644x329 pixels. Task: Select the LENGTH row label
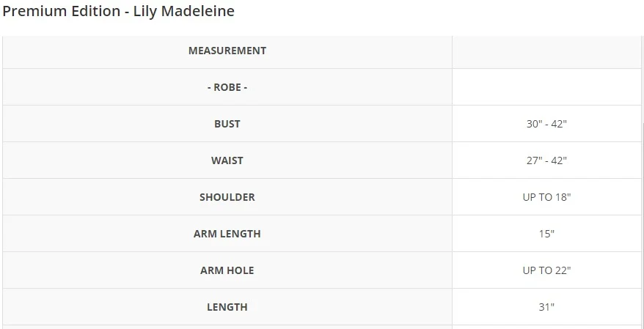click(x=227, y=306)
